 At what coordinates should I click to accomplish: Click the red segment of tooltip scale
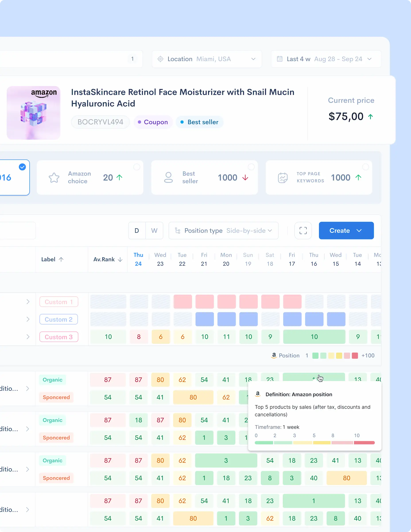coord(364,443)
